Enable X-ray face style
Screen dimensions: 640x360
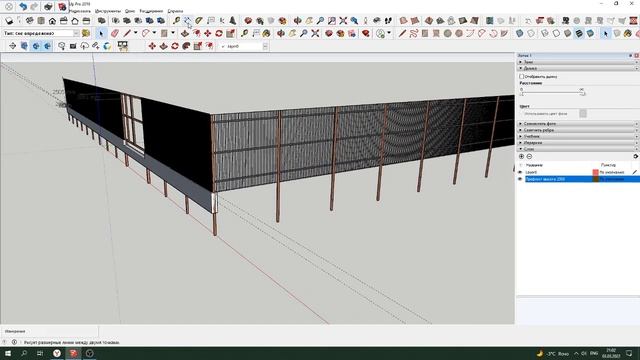(519, 33)
